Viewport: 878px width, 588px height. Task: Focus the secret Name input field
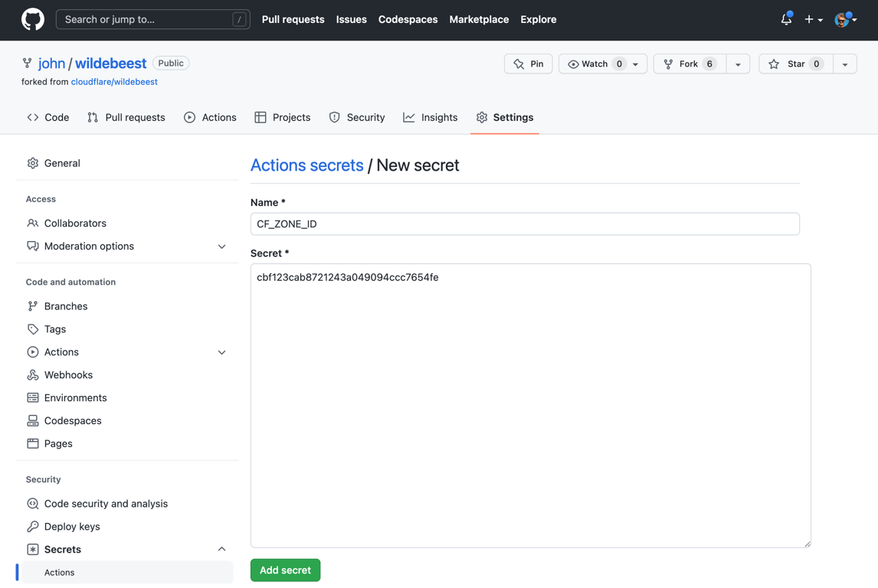(x=525, y=224)
